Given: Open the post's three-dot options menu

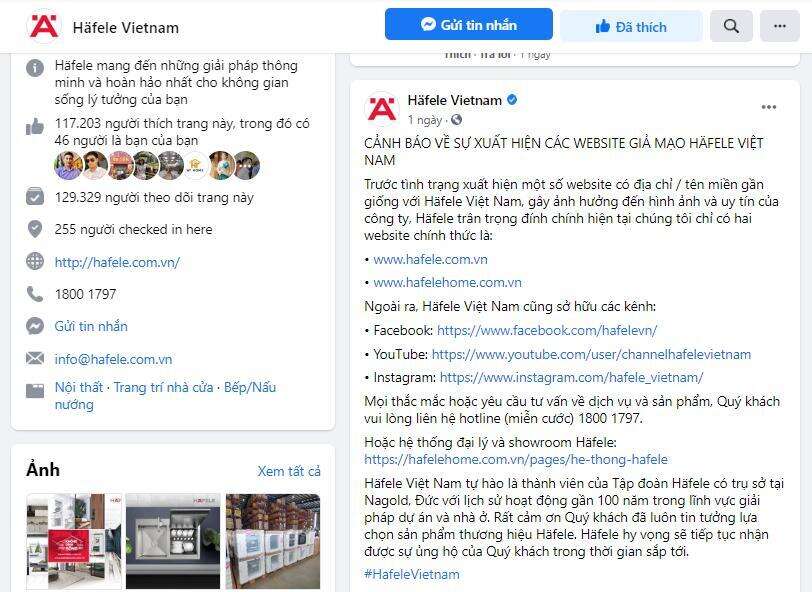Looking at the screenshot, I should pyautogui.click(x=768, y=107).
